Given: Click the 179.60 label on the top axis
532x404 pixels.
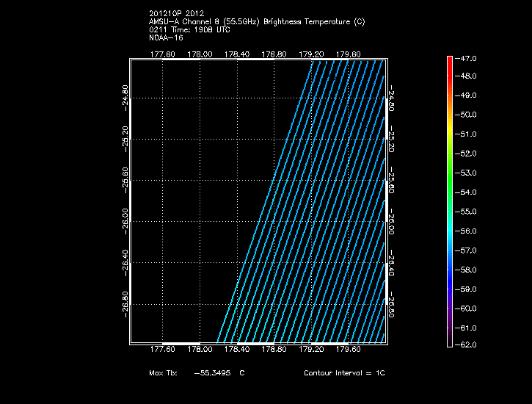Looking at the screenshot, I should click(x=349, y=54).
